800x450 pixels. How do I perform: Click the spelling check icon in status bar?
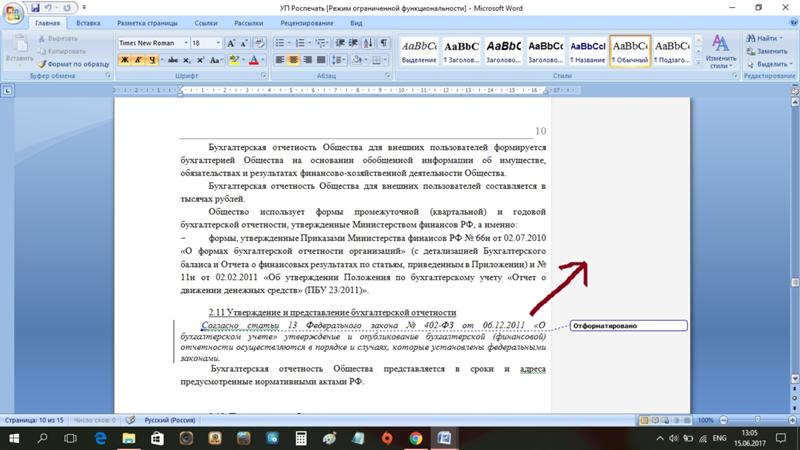(x=131, y=420)
